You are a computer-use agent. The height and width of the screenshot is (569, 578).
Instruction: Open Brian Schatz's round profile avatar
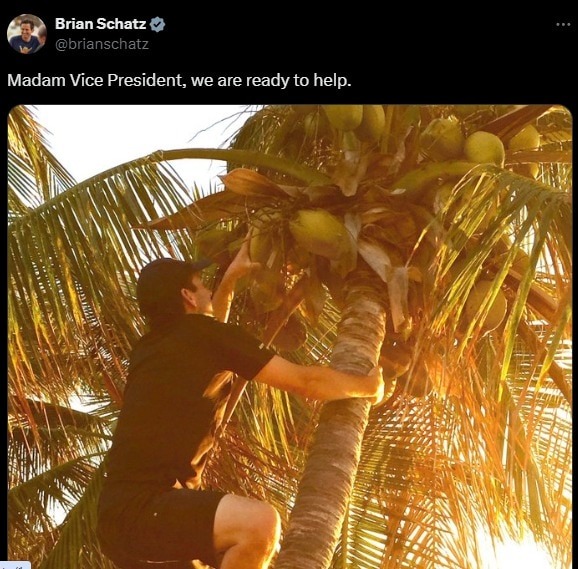[27, 34]
